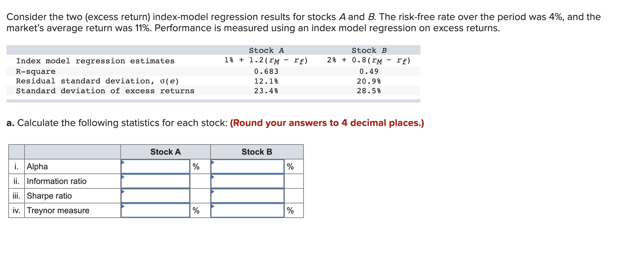Screen dimensions: 644x268
Task: Select the Information ratio field for Stock A
Action: click(156, 181)
